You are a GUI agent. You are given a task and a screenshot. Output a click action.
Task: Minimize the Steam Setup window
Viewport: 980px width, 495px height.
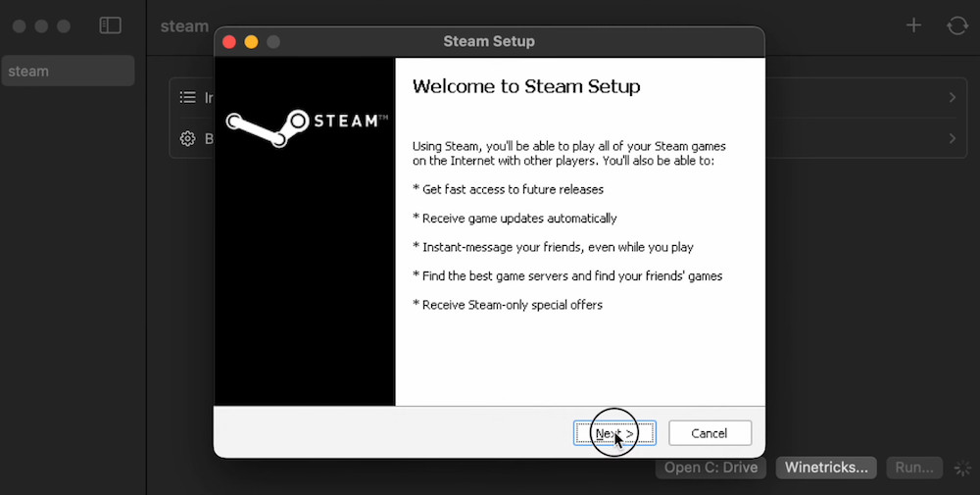[251, 42]
